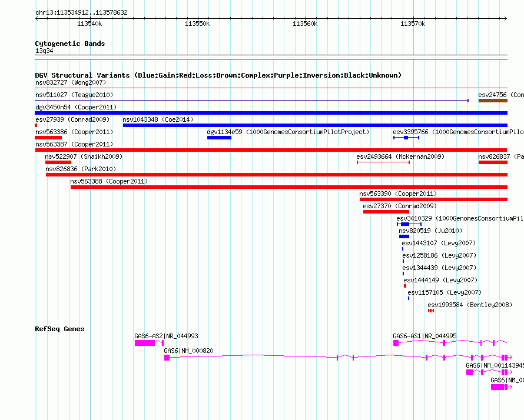Image resolution: width=524 pixels, height=420 pixels.
Task: Select the GAS6|NM_000820 gene label
Action: tap(188, 351)
